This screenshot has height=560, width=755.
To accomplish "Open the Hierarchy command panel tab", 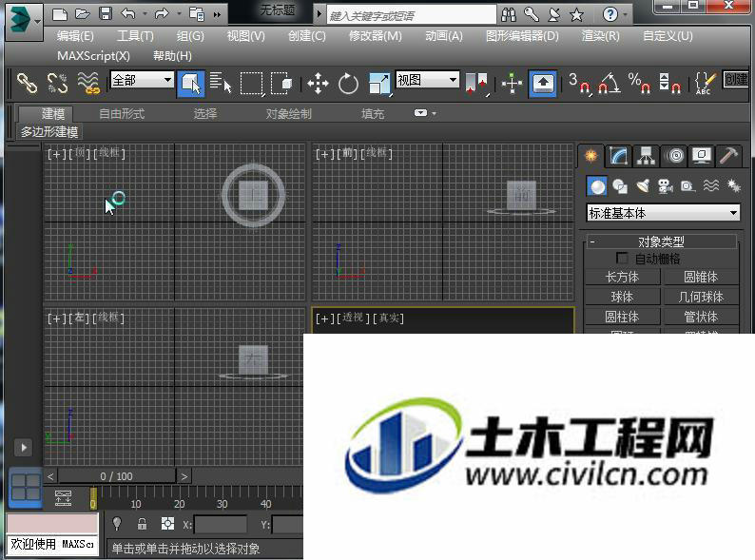I will (x=647, y=156).
